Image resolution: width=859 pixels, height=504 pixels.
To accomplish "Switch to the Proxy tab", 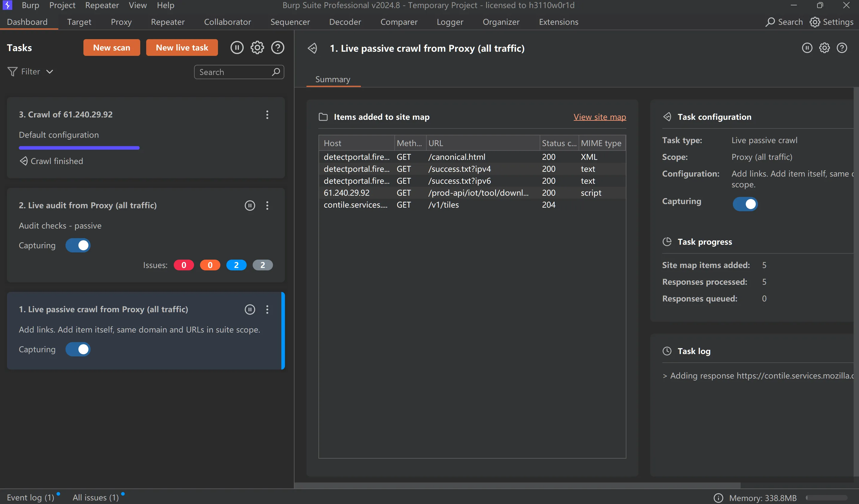I will [x=121, y=22].
